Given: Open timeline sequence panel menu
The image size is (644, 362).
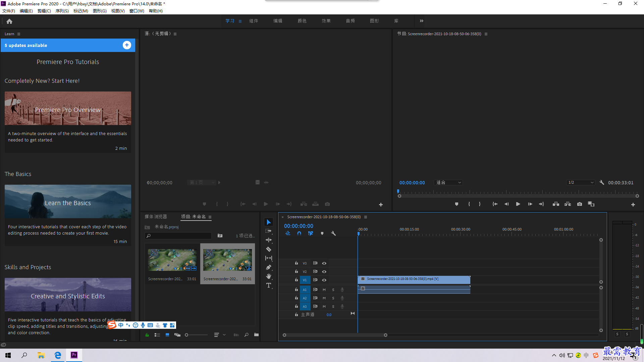Looking at the screenshot, I should pyautogui.click(x=366, y=217).
